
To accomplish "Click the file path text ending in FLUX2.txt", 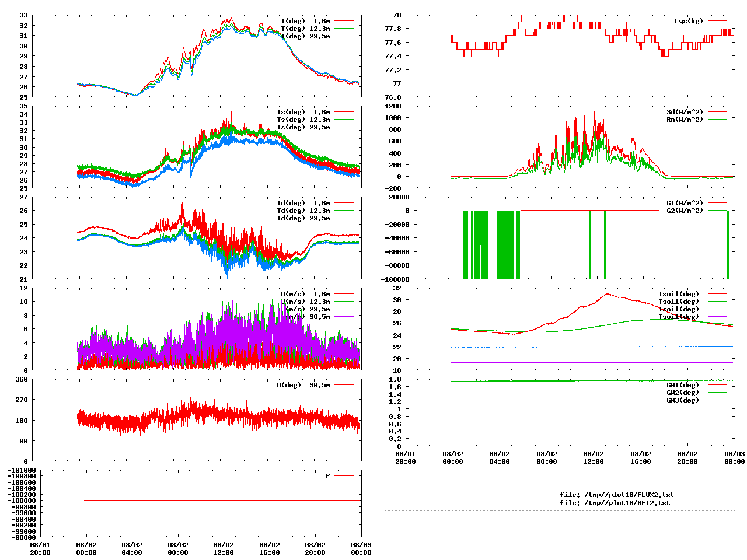I will pyautogui.click(x=616, y=495).
